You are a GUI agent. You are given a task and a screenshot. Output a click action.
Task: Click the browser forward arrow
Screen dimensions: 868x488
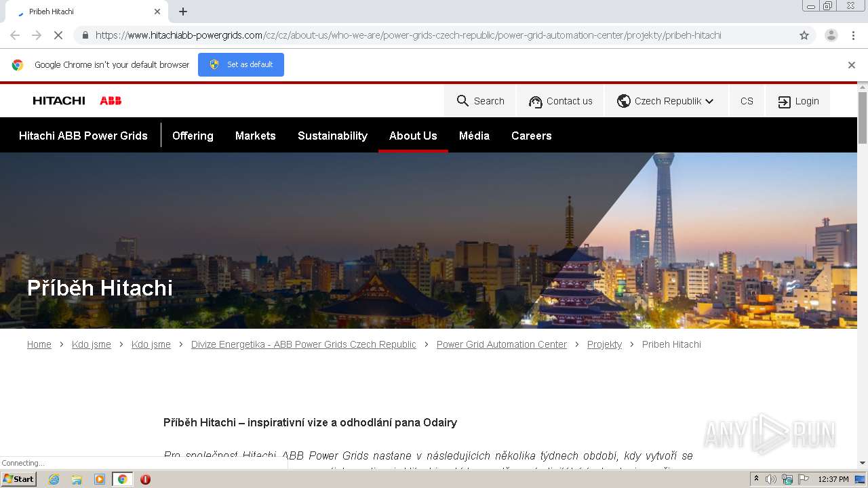coord(37,35)
